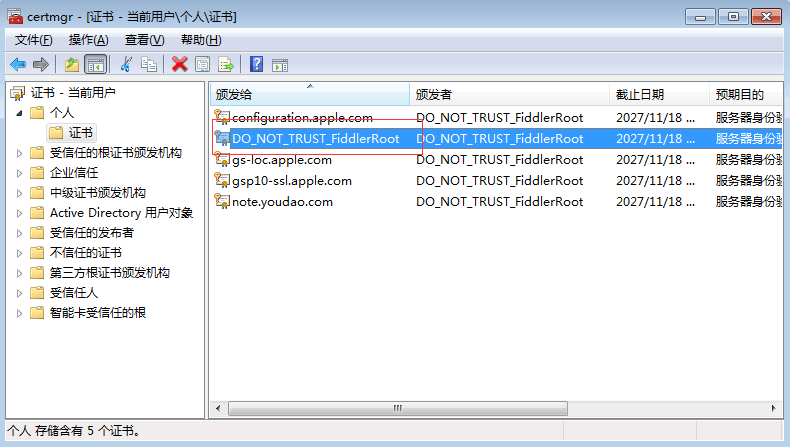Click the 个人 folder icon
The image size is (790, 447).
point(37,112)
